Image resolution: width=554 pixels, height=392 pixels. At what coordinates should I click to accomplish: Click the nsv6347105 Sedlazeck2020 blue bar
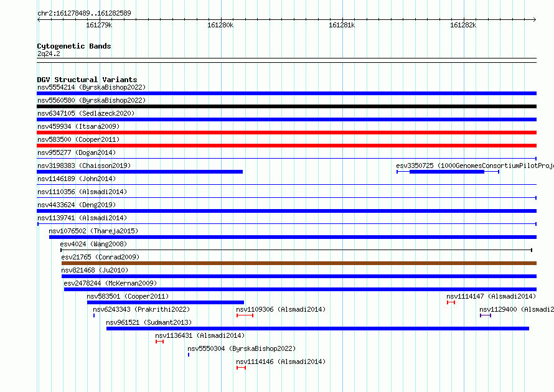pyautogui.click(x=286, y=119)
